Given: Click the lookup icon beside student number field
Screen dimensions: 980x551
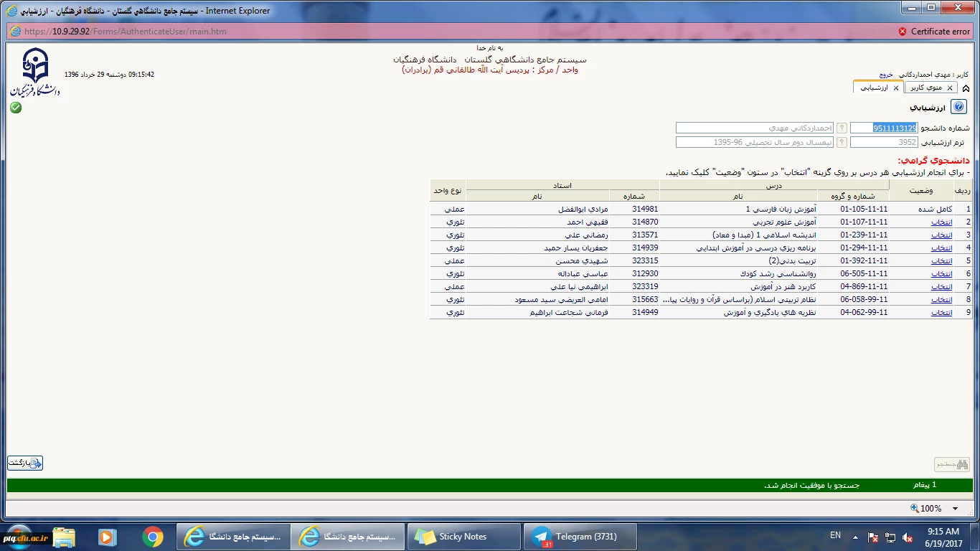Looking at the screenshot, I should pyautogui.click(x=842, y=128).
